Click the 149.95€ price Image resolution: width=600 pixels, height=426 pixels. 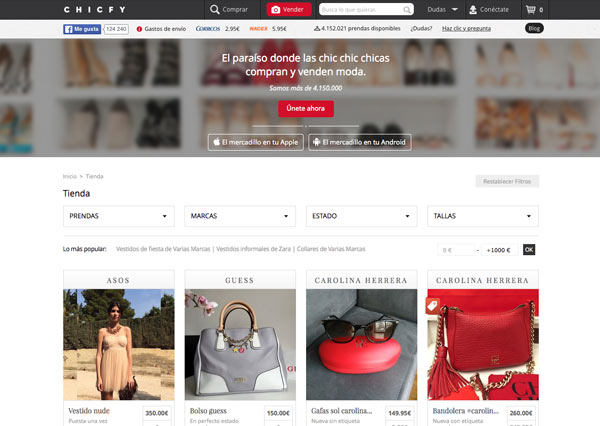pyautogui.click(x=399, y=413)
